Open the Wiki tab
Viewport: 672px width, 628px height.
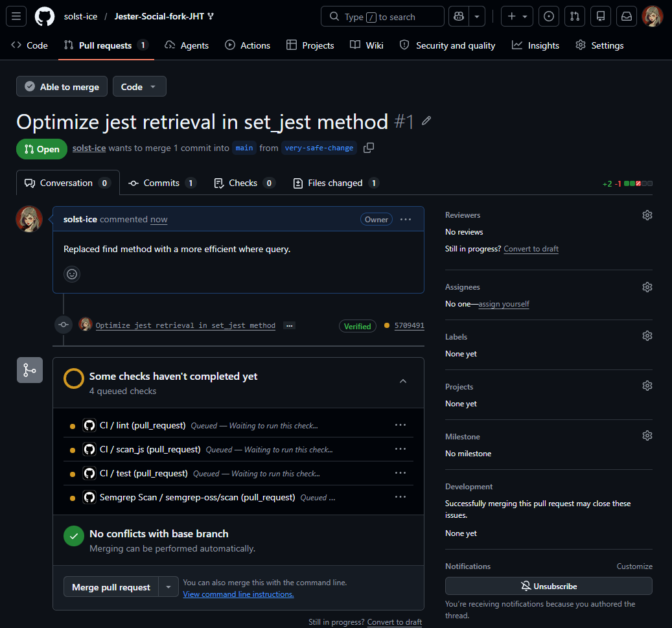(367, 45)
